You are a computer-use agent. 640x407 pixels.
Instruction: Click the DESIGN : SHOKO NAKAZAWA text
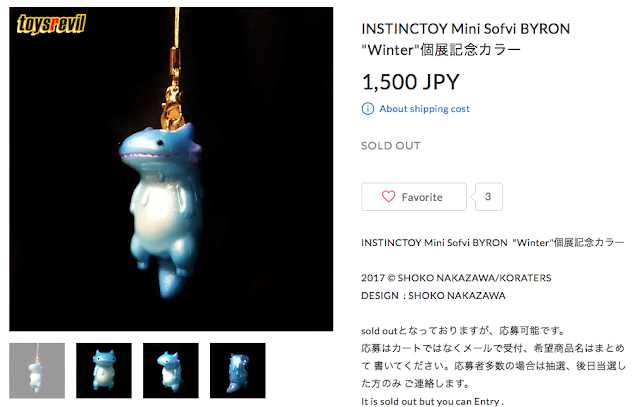point(433,296)
